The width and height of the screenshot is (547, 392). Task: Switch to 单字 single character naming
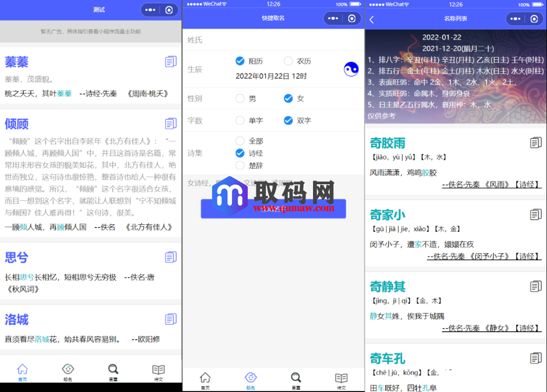[244, 120]
